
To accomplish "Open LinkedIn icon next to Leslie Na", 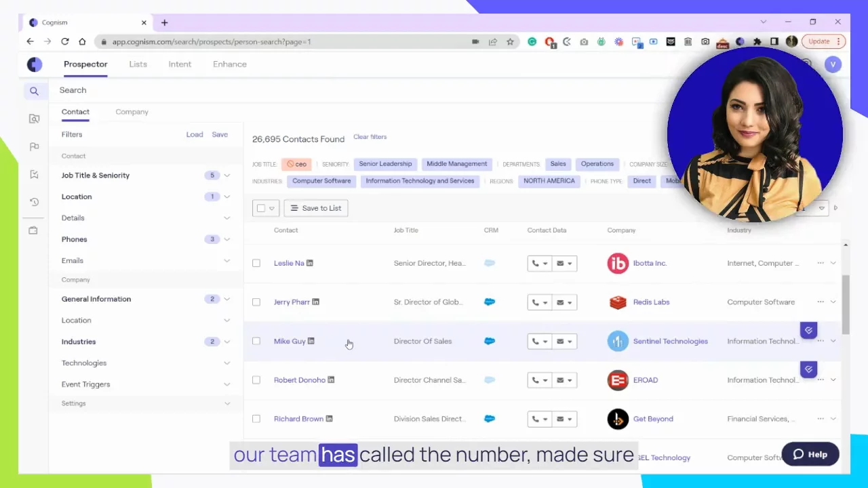I will pyautogui.click(x=310, y=263).
